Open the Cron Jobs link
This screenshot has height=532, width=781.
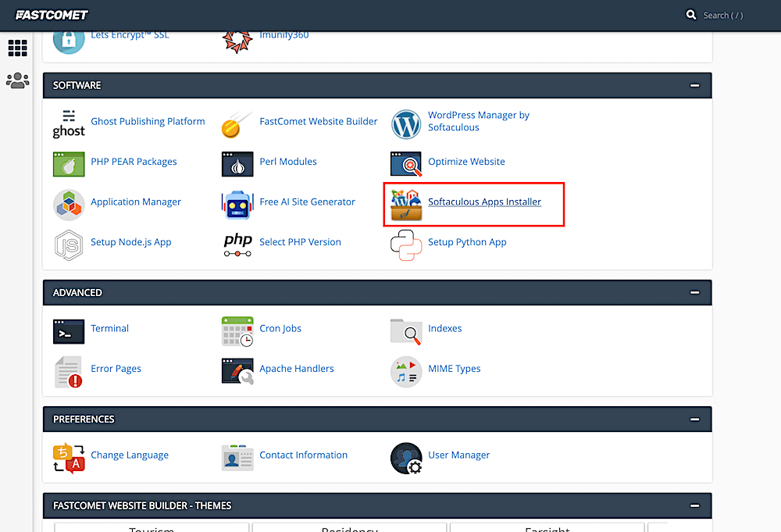click(280, 329)
